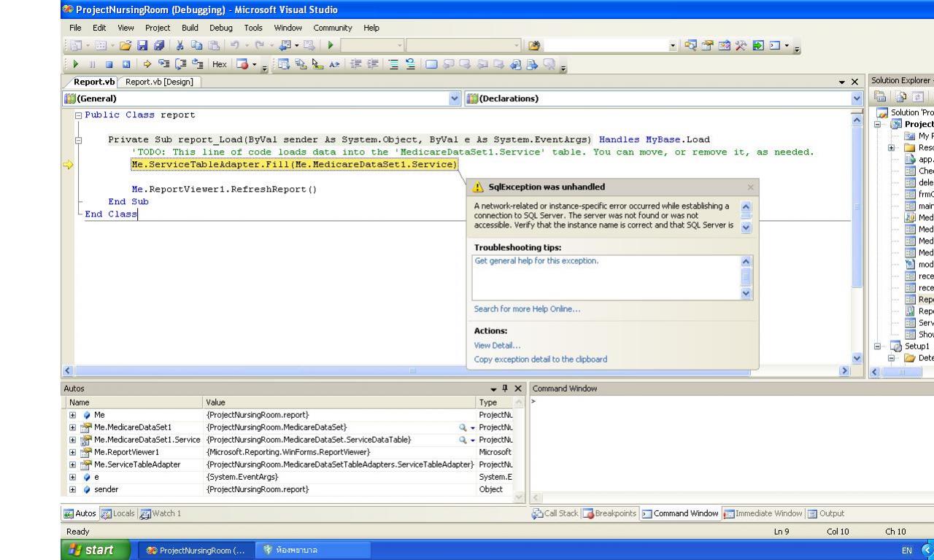The height and width of the screenshot is (560, 934).
Task: Click Get general help for this exception
Action: point(536,261)
